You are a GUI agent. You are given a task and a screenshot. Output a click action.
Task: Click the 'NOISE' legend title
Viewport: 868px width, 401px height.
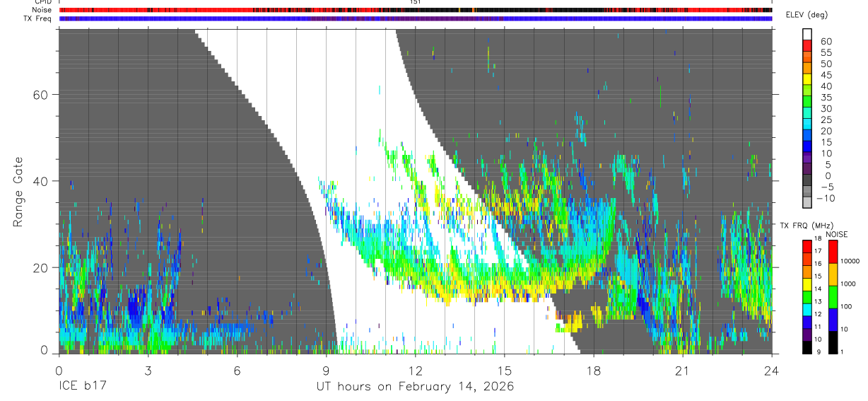[x=835, y=234]
